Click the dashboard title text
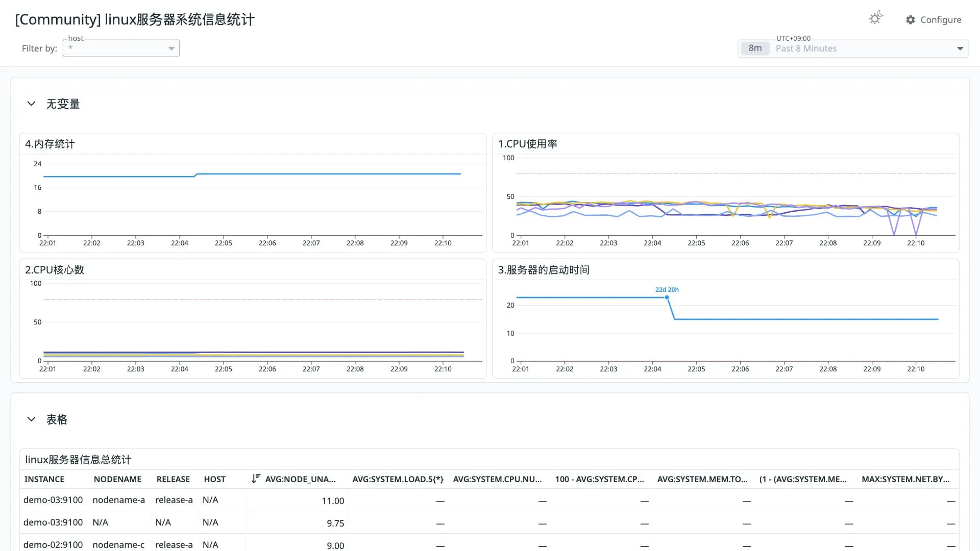Screen dimensions: 980x551 pos(135,20)
